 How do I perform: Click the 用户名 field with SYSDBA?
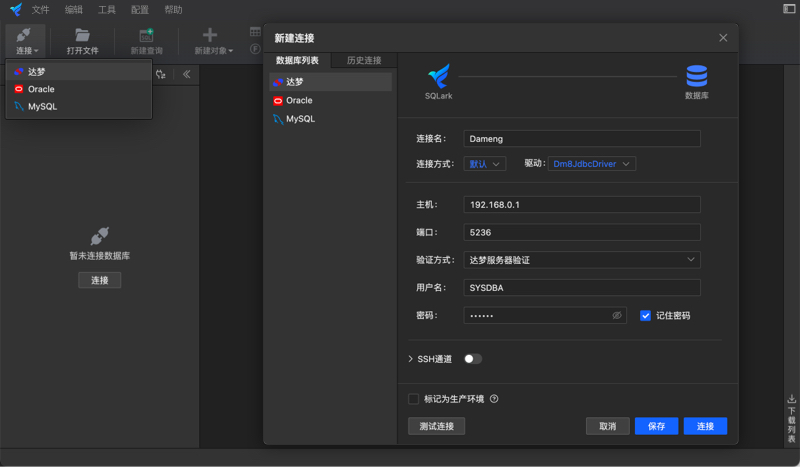point(582,288)
